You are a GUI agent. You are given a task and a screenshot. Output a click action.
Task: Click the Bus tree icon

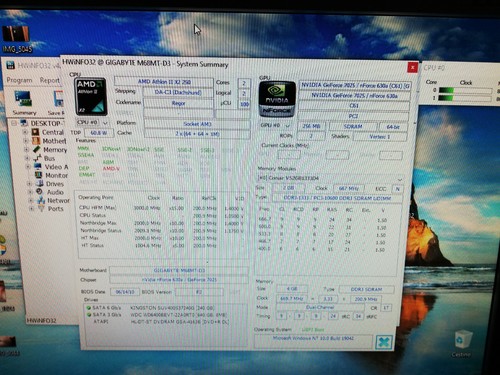37,158
